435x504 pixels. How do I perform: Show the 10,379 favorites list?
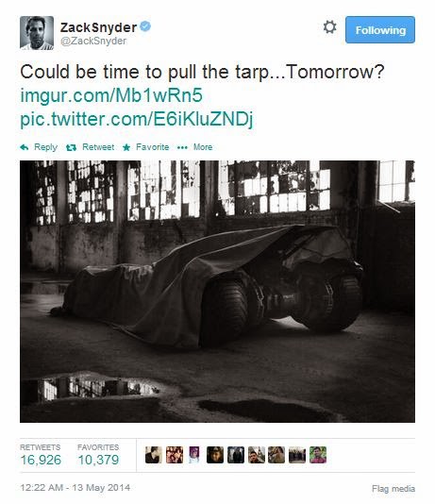pyautogui.click(x=98, y=456)
